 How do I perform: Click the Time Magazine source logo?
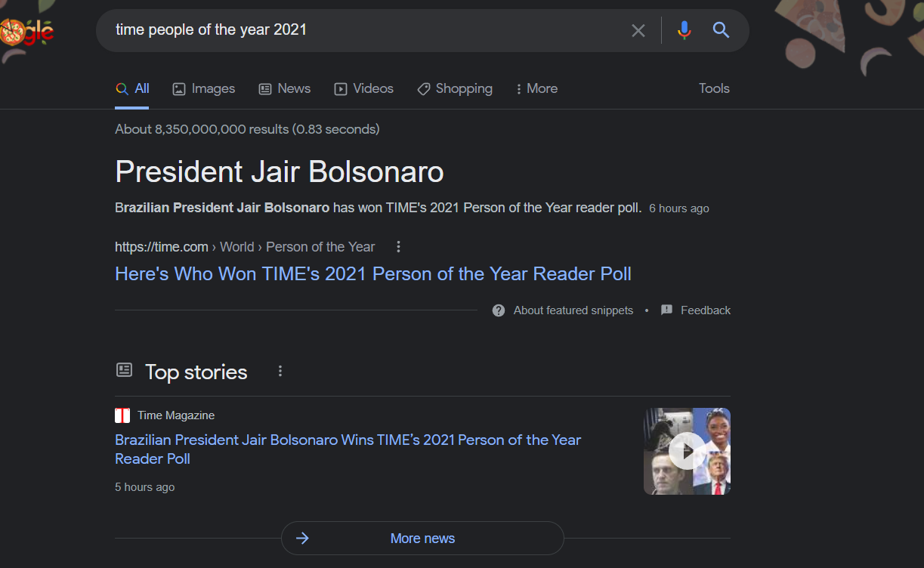122,415
